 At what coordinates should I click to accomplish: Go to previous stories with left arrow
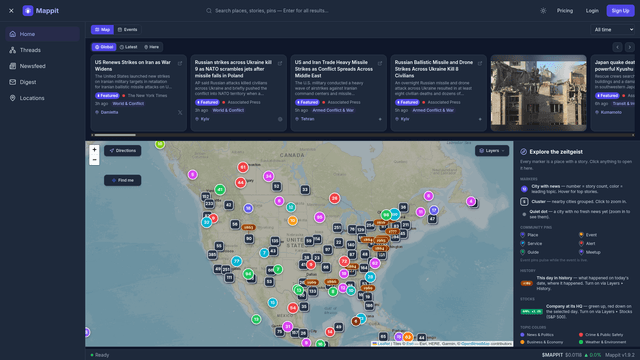[617, 47]
